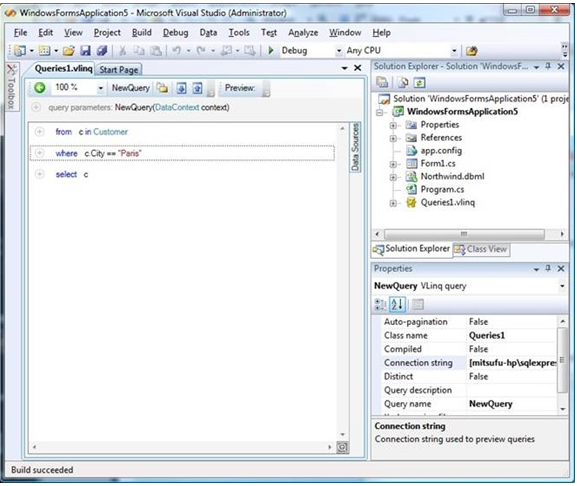Click the Preview button
Image resolution: width=577 pixels, height=486 pixels.
pos(240,88)
